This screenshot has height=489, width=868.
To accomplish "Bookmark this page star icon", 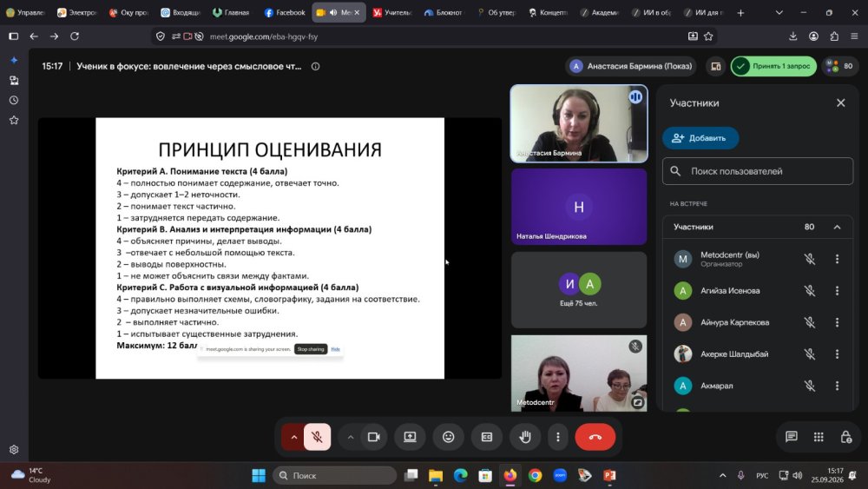I will coord(708,36).
